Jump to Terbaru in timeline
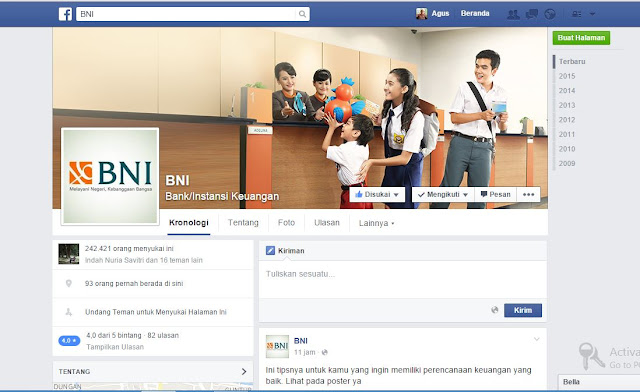The image size is (640, 392). [x=572, y=62]
